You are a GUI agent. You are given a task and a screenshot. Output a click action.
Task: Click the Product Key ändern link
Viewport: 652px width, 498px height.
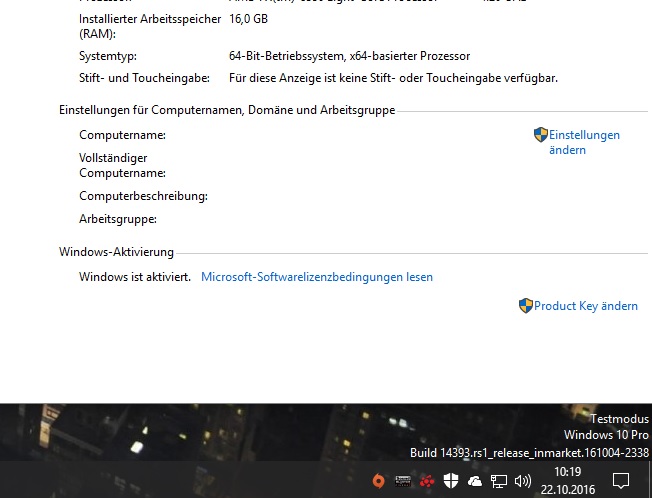coord(585,306)
